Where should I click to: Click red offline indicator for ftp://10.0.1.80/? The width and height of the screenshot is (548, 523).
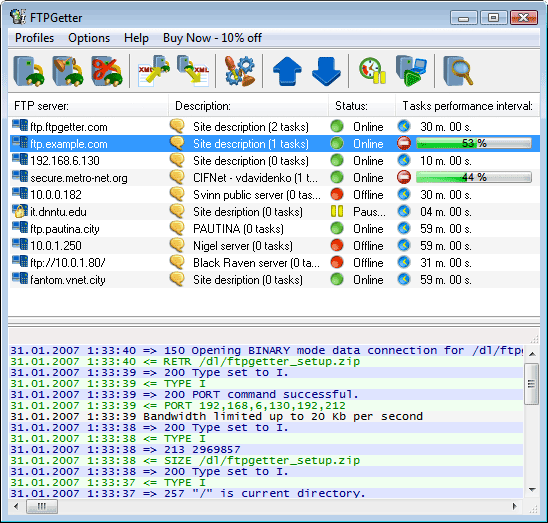coord(337,262)
